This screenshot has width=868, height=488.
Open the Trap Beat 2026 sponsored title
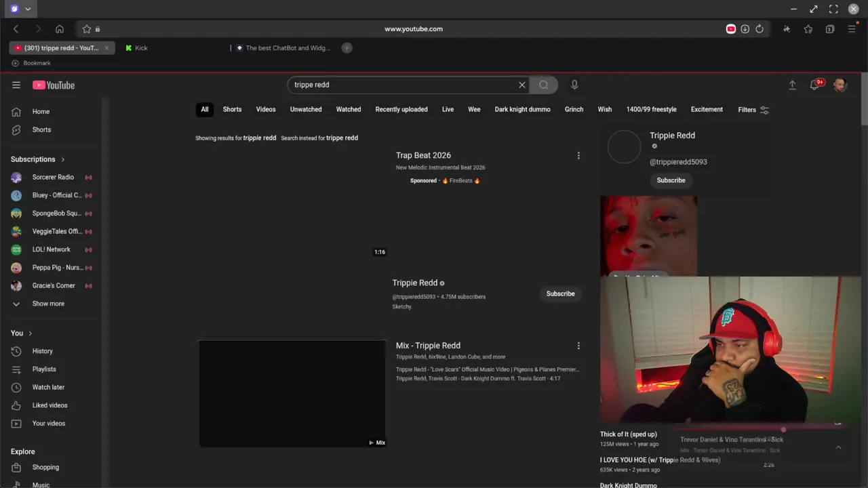coord(423,155)
